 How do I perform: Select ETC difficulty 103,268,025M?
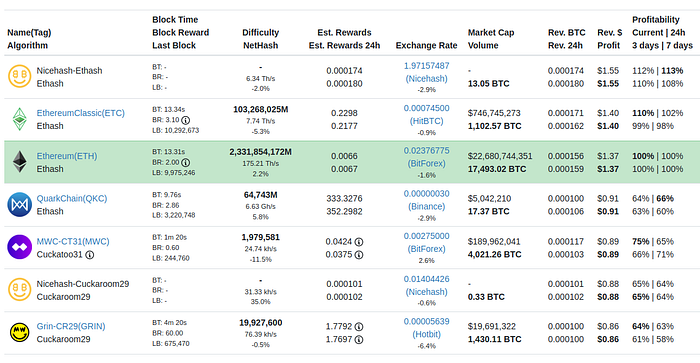pos(260,109)
